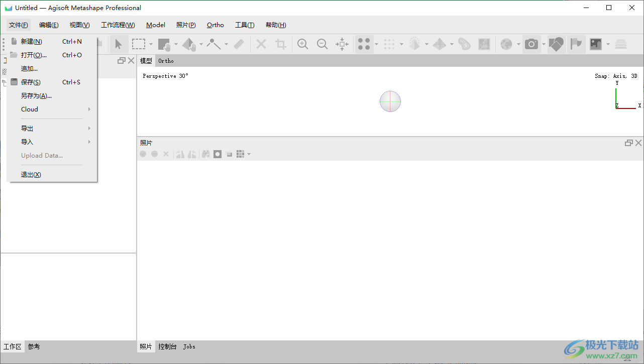
Task: Open the 工具(T) menu
Action: [x=245, y=25]
